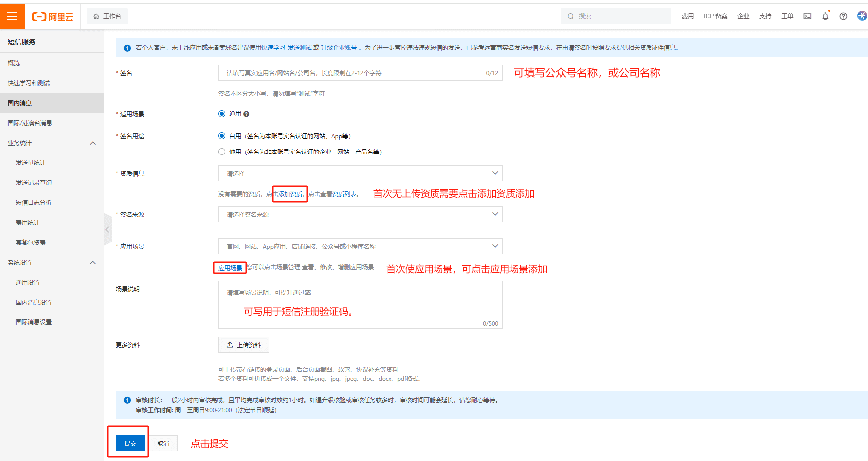Open the help question-mark icon
This screenshot has height=461, width=868.
pos(843,16)
